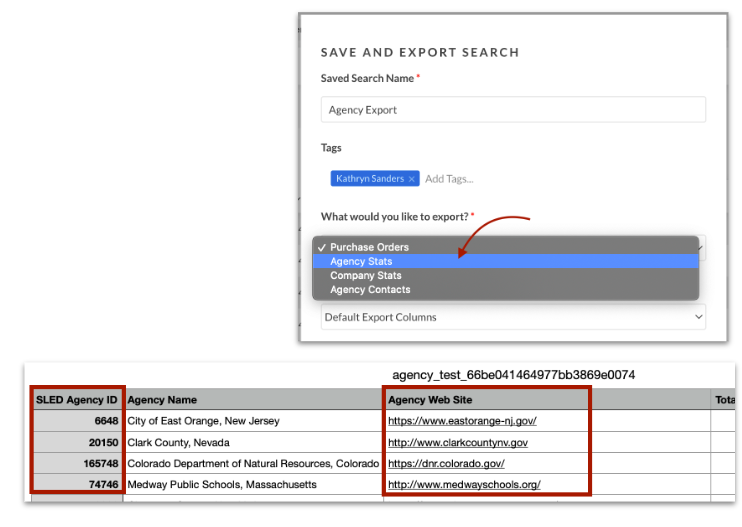This screenshot has width=742, height=527.
Task: Select Agency Stats export option
Action: pyautogui.click(x=505, y=261)
